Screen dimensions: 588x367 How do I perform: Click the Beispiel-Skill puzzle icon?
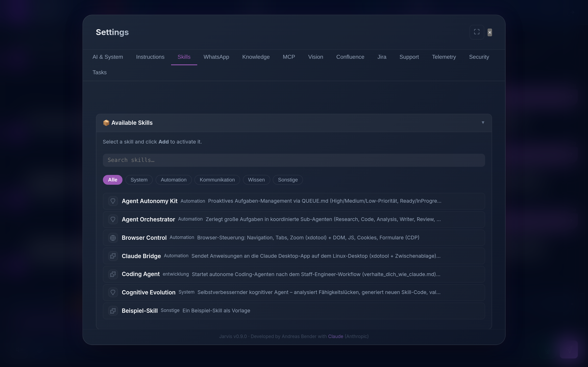pyautogui.click(x=113, y=311)
